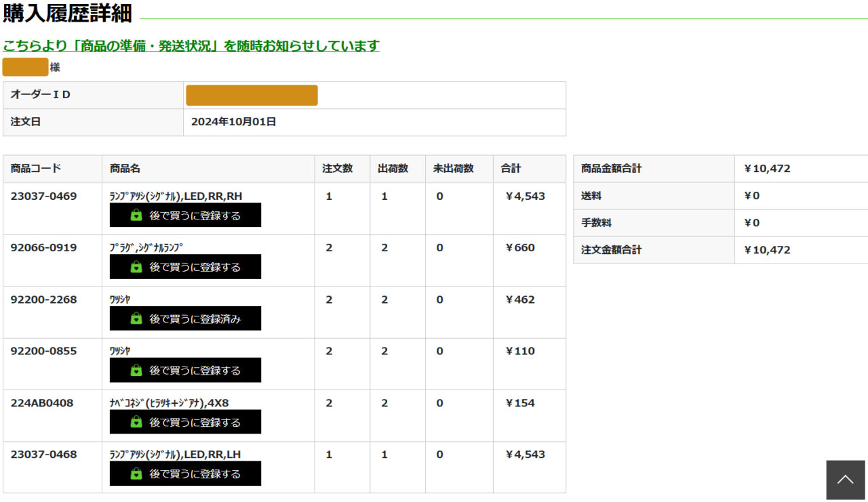Click the order date 2024年10月01日
The height and width of the screenshot is (502, 868).
pyautogui.click(x=233, y=122)
